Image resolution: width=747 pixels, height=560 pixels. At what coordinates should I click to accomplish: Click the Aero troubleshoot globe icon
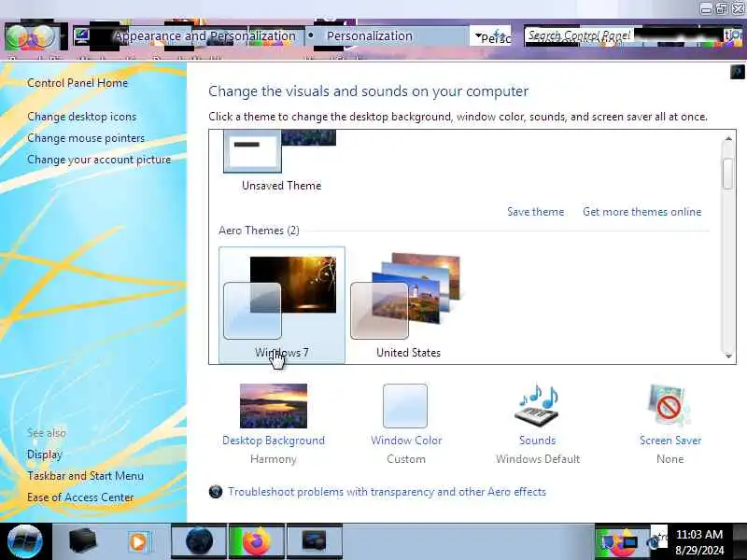click(216, 492)
